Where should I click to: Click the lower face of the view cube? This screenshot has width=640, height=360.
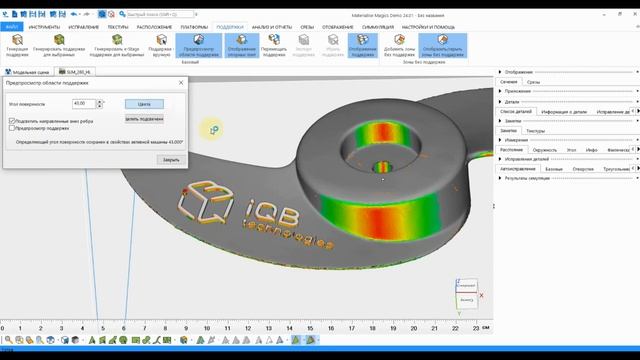point(467,300)
